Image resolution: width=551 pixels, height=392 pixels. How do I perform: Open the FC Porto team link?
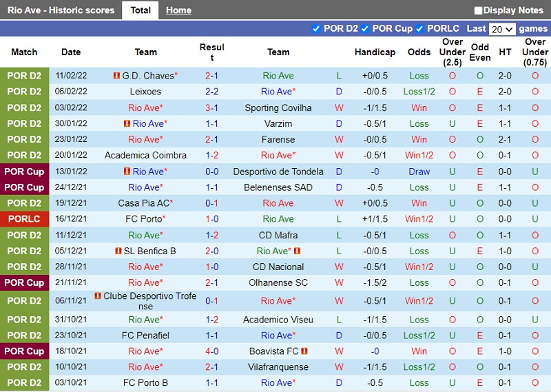click(143, 219)
